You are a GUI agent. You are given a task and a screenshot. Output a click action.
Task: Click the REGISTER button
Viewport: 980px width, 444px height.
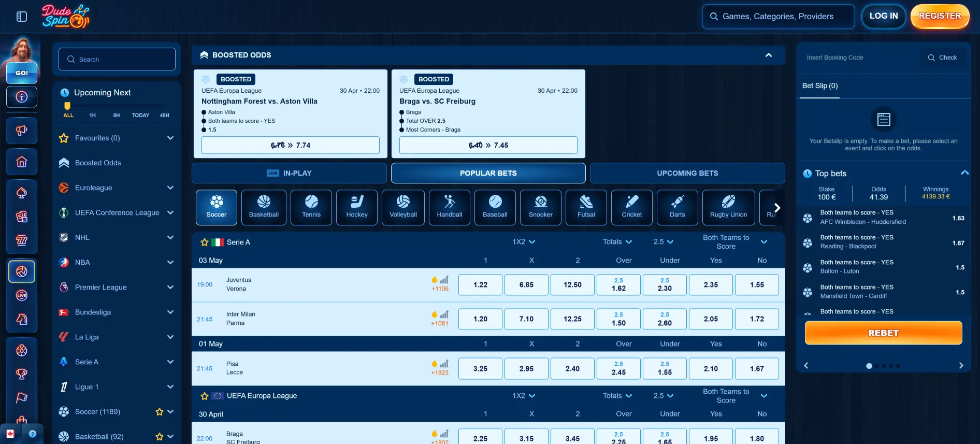tap(940, 16)
